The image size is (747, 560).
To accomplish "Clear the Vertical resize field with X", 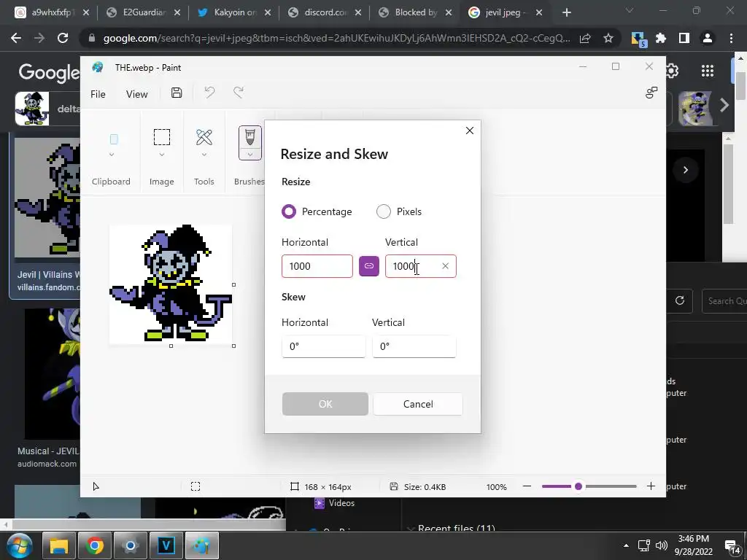I will coord(445,266).
